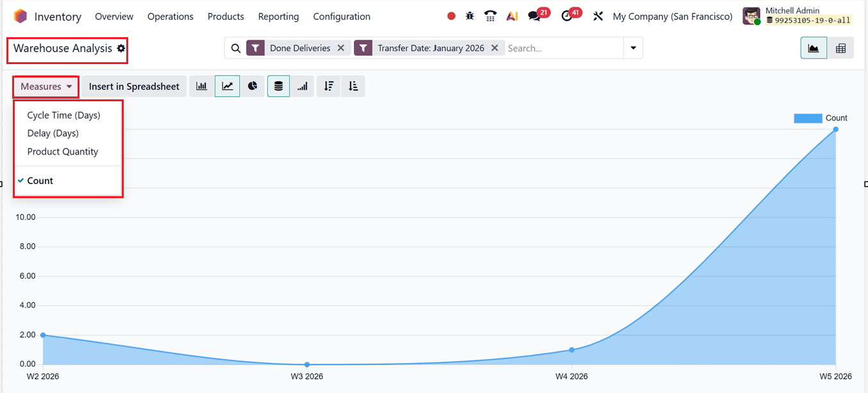The height and width of the screenshot is (393, 868).
Task: Click the Mitchell Admin avatar
Action: [751, 17]
